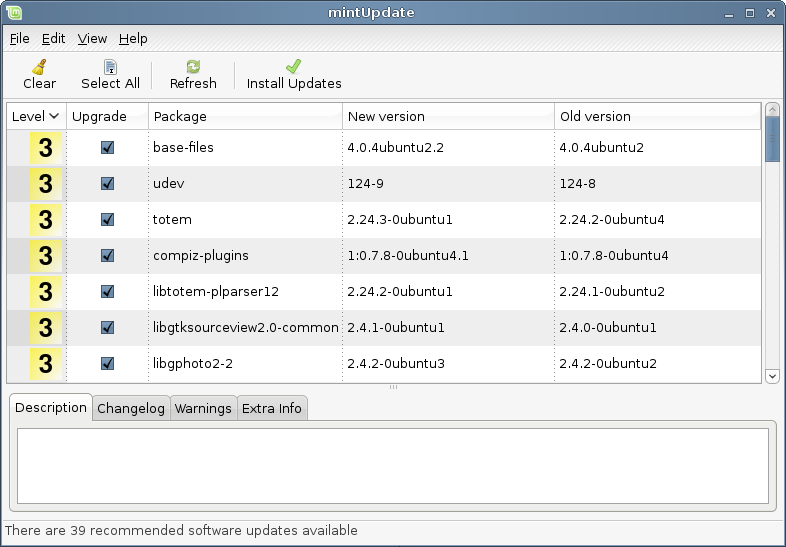Click level 3 badge for udev
786x547 pixels.
click(x=46, y=184)
